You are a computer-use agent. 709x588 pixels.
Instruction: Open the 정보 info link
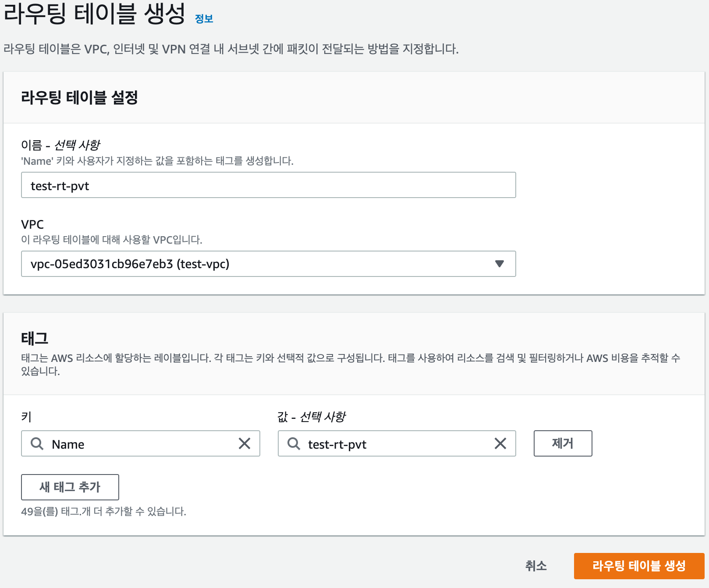[x=204, y=19]
